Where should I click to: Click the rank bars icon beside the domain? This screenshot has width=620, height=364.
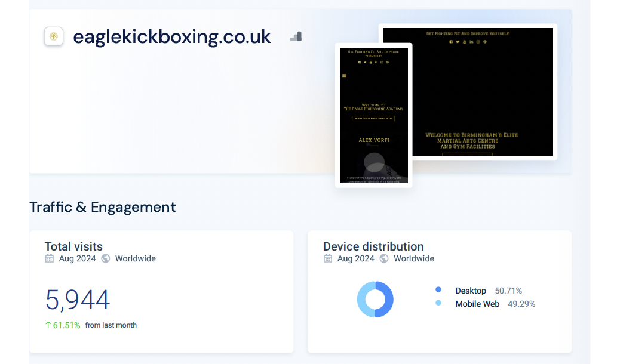tap(296, 36)
